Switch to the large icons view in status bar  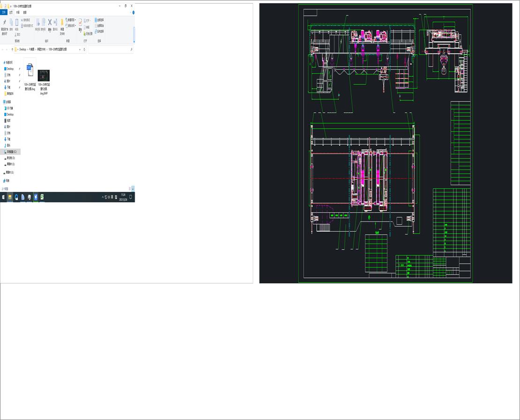pyautogui.click(x=133, y=189)
